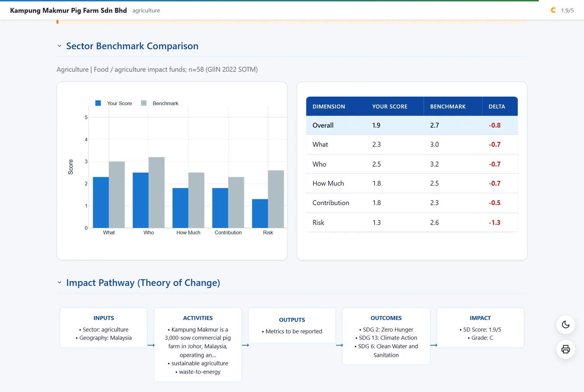This screenshot has height=392, width=584.
Task: Toggle the Your Score legend swatch
Action: 98,103
